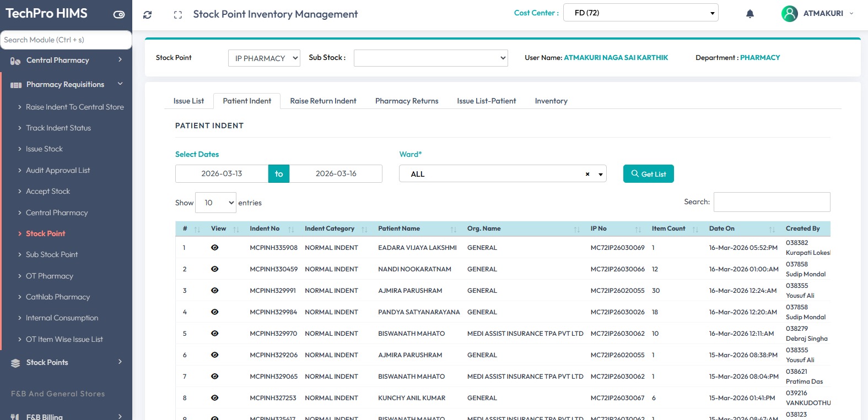View indent MCPINH335908 via eye icon
Image resolution: width=868 pixels, height=420 pixels.
click(214, 248)
